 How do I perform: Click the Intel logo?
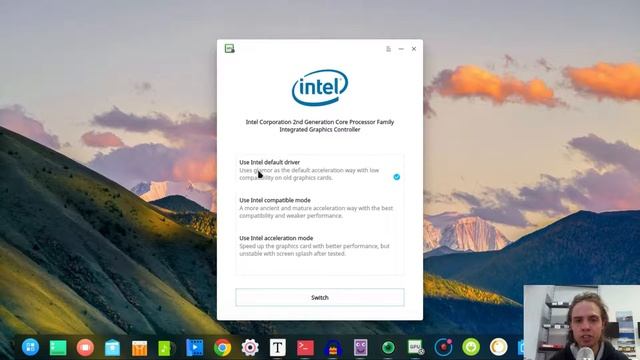(320, 87)
